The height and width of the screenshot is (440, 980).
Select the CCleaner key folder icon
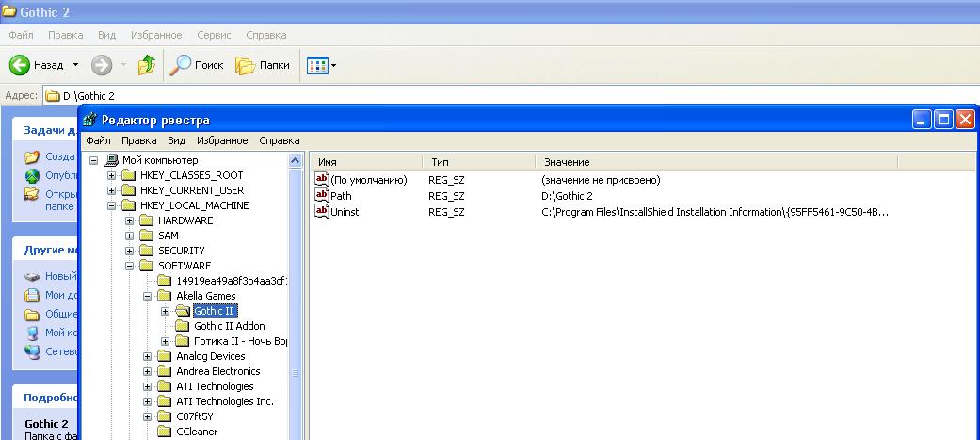click(x=165, y=432)
